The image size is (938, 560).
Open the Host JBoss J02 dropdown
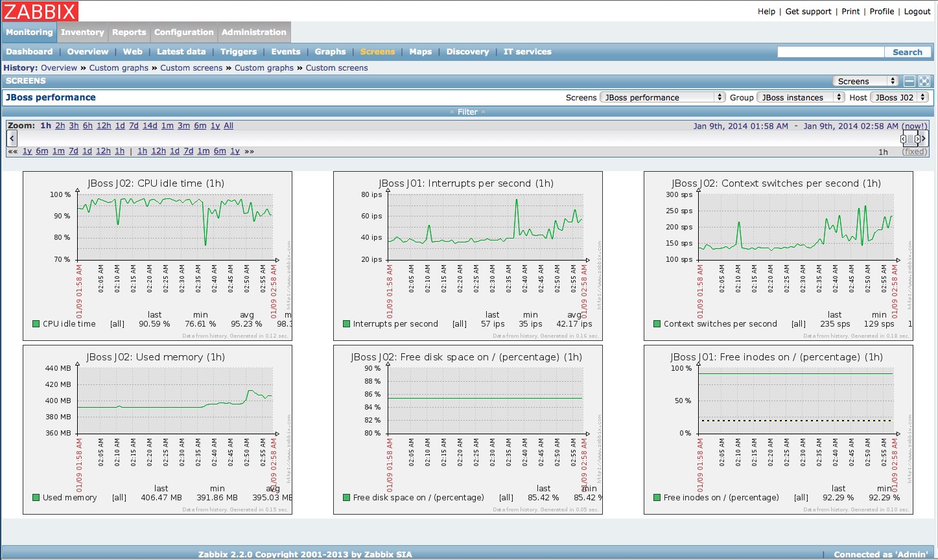click(900, 97)
